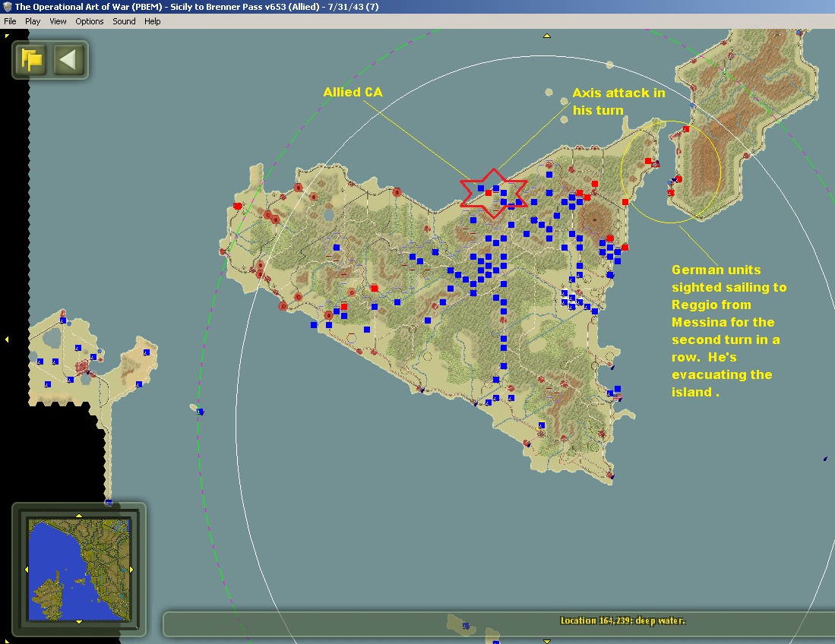Click the 'Location 164,239: deep water.' status text
Image resolution: width=835 pixels, height=644 pixels.
[622, 620]
